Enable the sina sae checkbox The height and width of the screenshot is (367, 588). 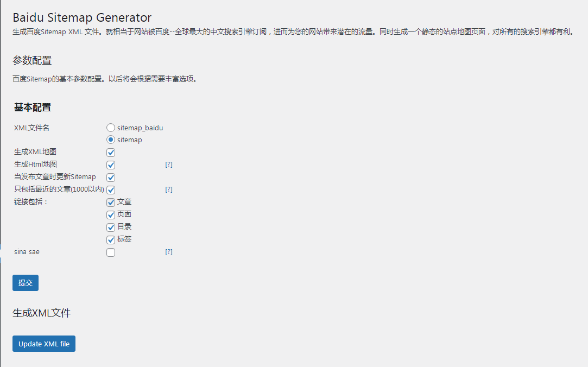tap(111, 252)
